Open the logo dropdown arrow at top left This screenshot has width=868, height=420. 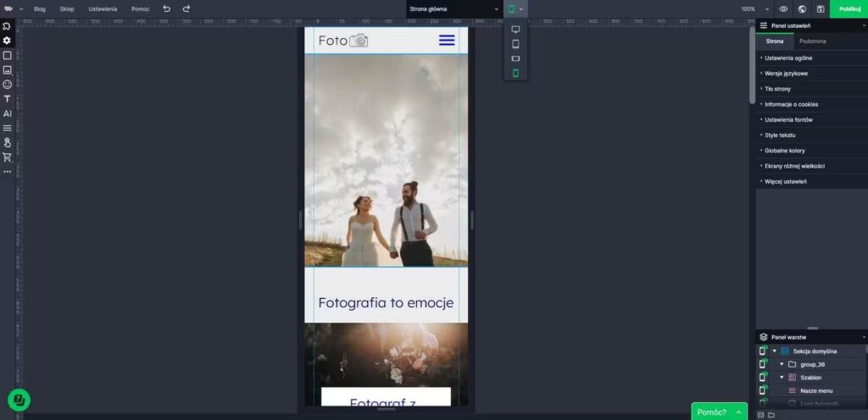pyautogui.click(x=21, y=8)
